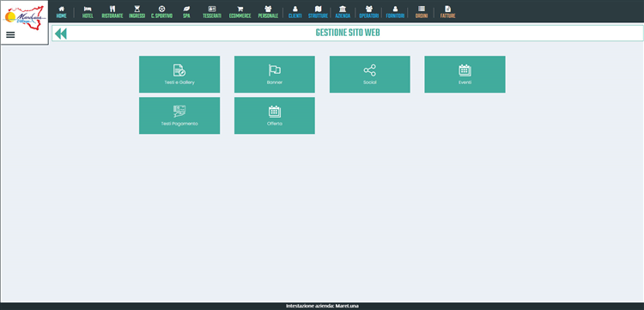The width and height of the screenshot is (644, 310).
Task: Go to the Fornitori section
Action: (395, 12)
